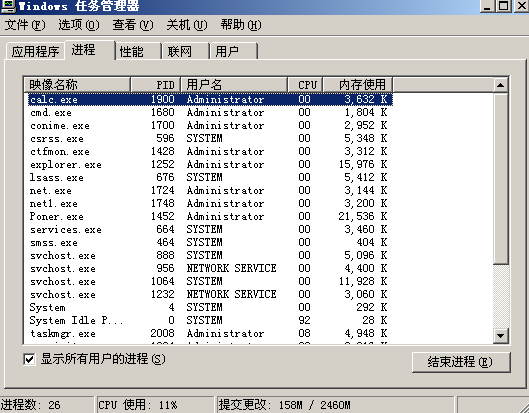Go to the 用户 tab
Screen dimensions: 529x413
click(x=233, y=52)
